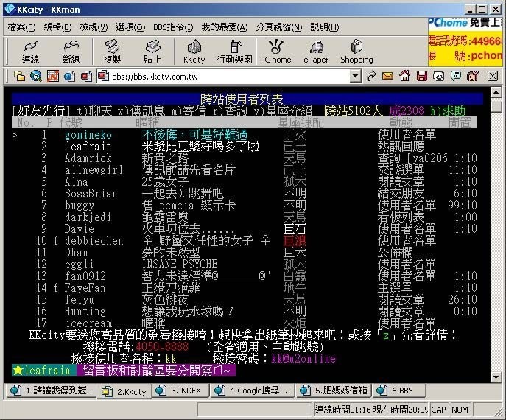Select user Hunting in the list
This screenshot has width=506, height=420.
[x=85, y=311]
